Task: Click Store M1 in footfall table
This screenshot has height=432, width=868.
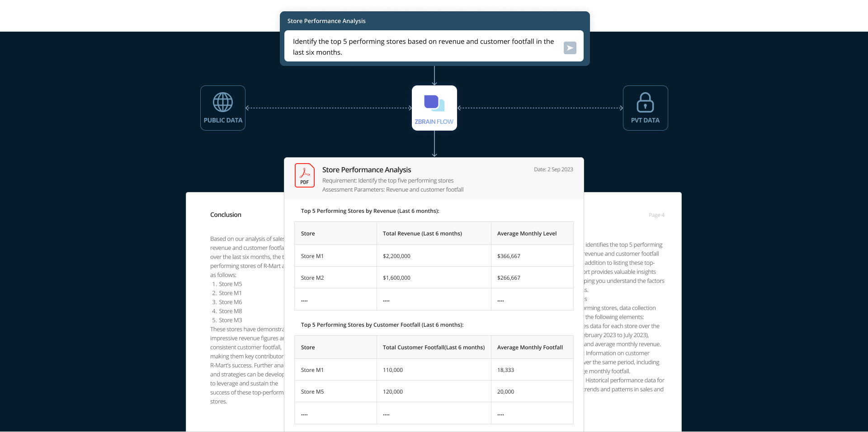Action: (312, 370)
